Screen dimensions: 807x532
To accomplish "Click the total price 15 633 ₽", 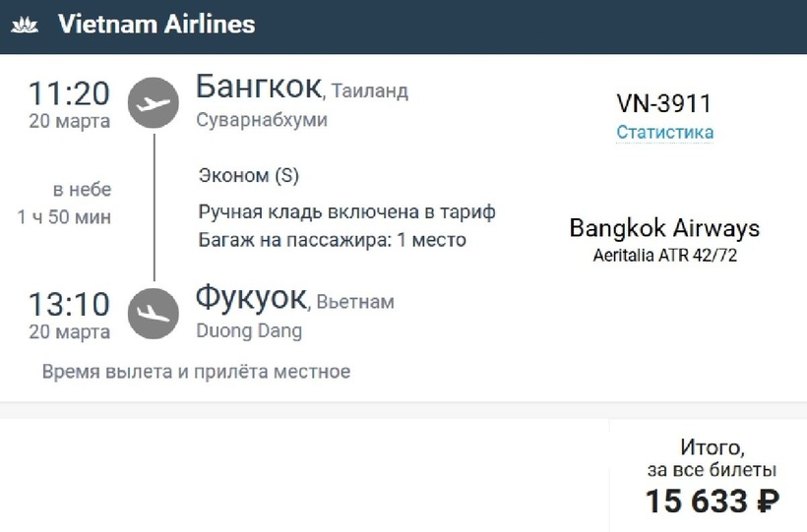I will 712,502.
